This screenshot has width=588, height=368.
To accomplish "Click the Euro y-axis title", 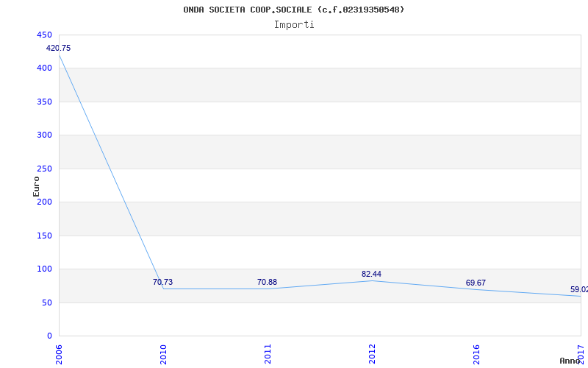I will 36,186.
